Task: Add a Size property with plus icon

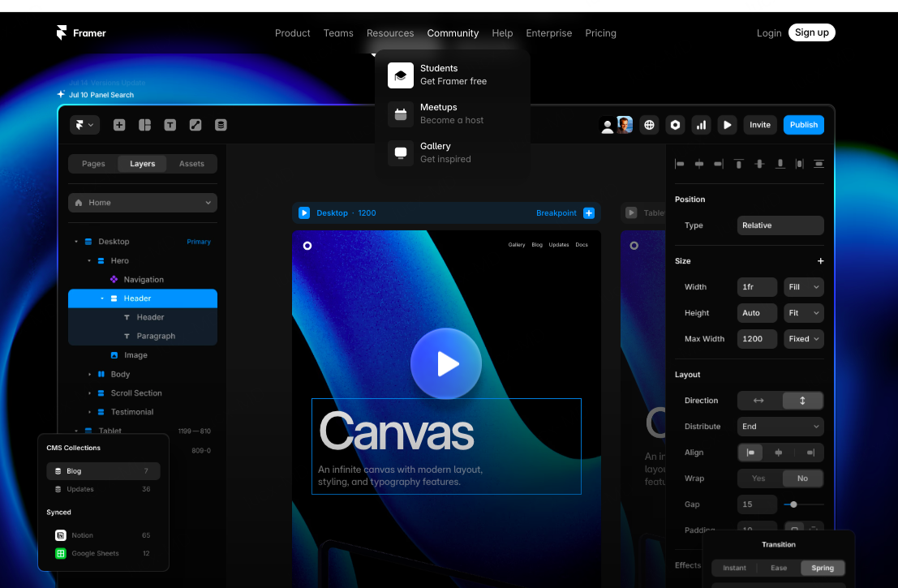Action: point(820,261)
